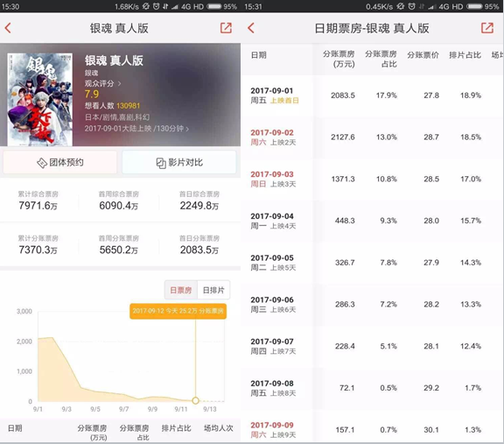Tap the alarm clock icon in the right status bar
The width and height of the screenshot is (504, 444).
411,6
